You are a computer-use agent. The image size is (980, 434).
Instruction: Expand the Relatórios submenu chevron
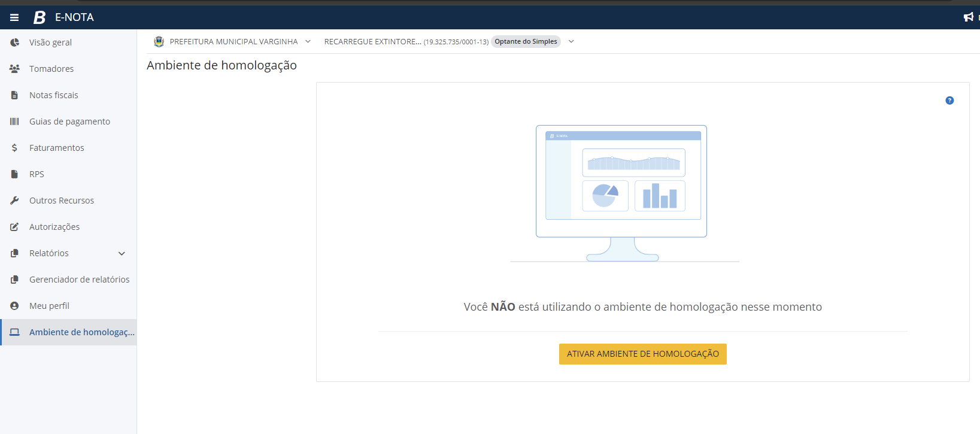(x=122, y=254)
